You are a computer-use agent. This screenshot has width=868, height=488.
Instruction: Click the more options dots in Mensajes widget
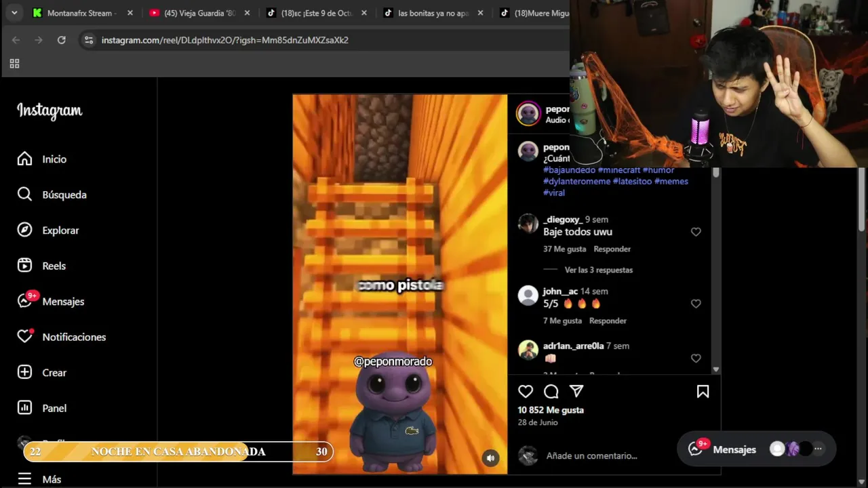(x=818, y=449)
